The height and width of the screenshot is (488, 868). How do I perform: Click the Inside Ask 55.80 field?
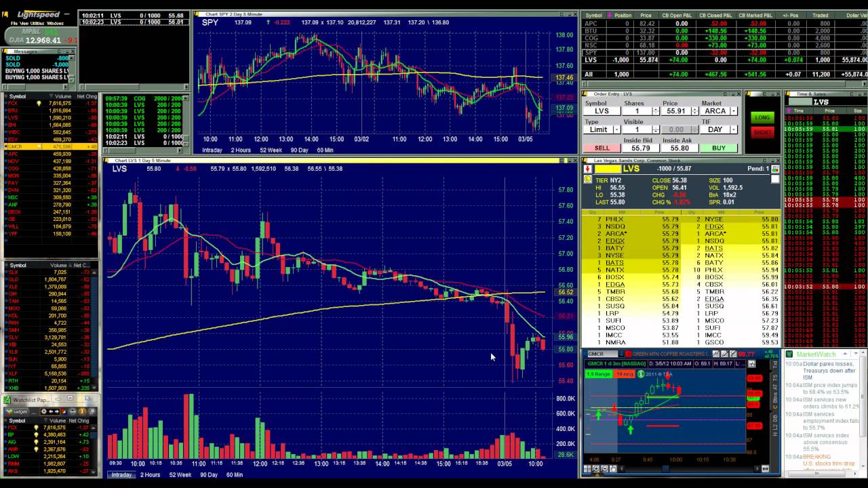click(679, 148)
